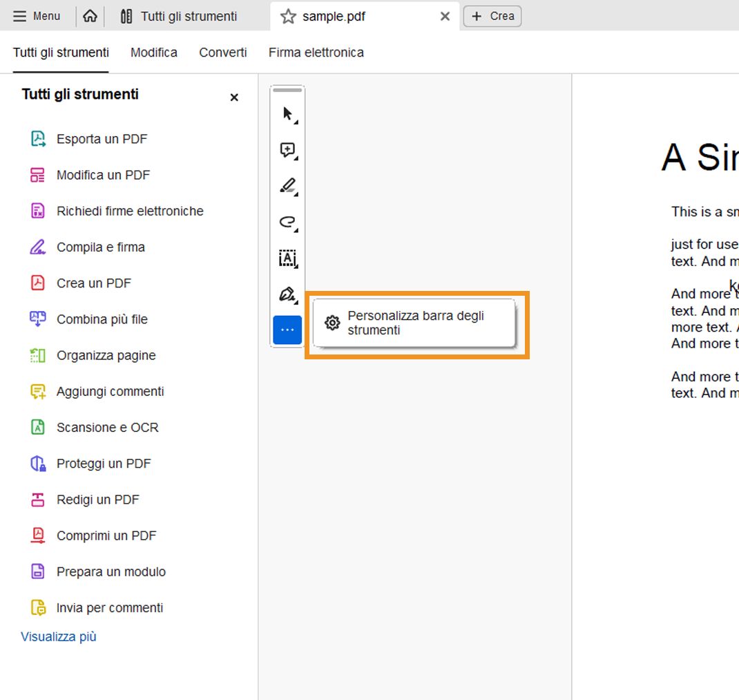Viewport: 739px width, 700px height.
Task: Open the hamburger Menu
Action: [37, 16]
